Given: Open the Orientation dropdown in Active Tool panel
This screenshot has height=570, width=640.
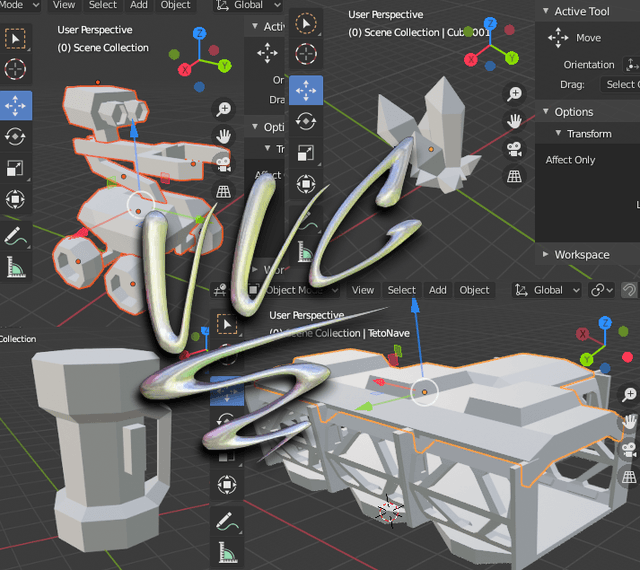Looking at the screenshot, I should coord(631,65).
